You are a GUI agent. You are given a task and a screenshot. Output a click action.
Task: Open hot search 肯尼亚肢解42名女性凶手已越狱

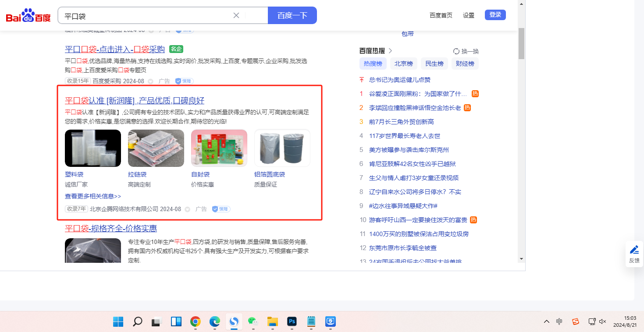coord(413,164)
